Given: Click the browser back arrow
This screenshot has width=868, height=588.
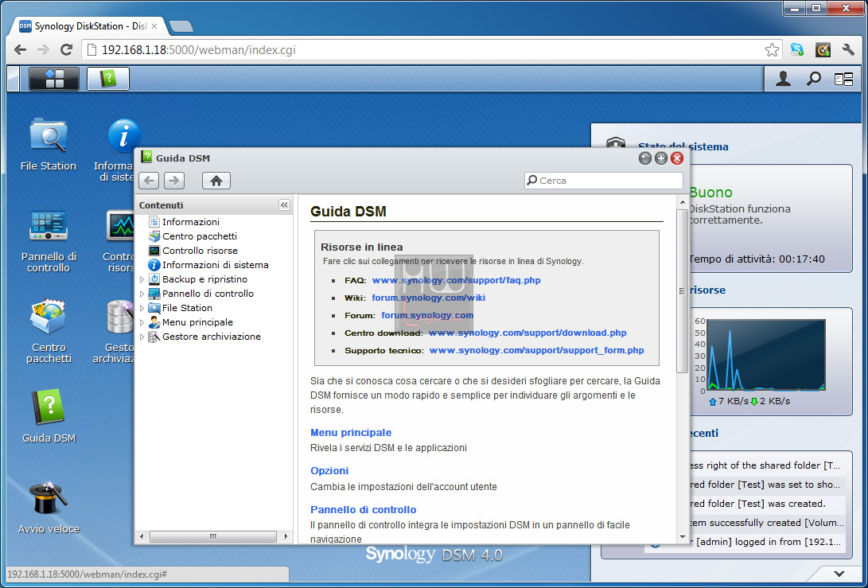Looking at the screenshot, I should [x=21, y=50].
